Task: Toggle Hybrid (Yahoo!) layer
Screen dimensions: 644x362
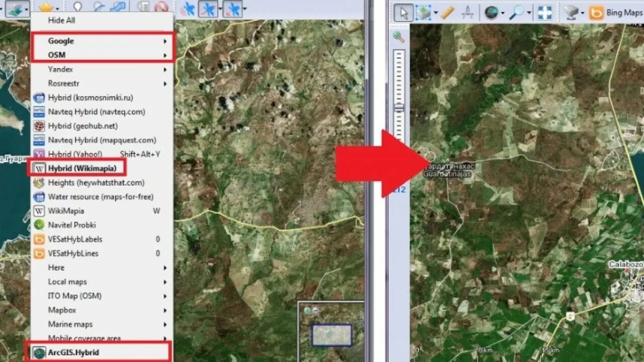Action: point(103,154)
